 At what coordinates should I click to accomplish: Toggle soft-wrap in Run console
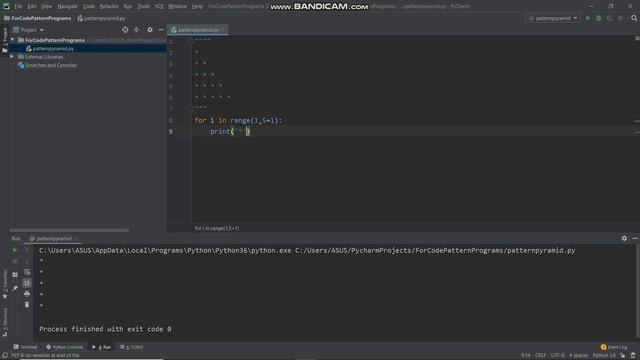tap(27, 272)
